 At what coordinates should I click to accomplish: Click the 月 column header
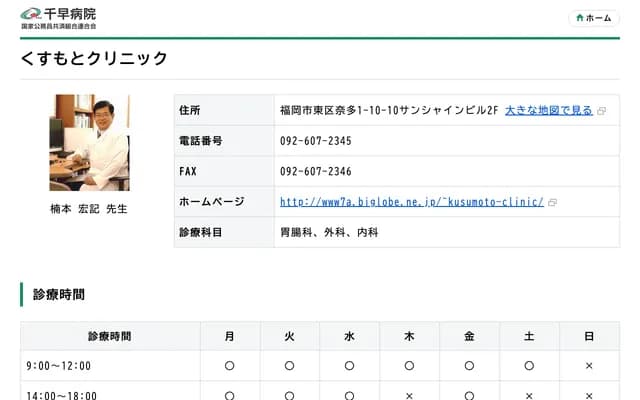coord(230,336)
